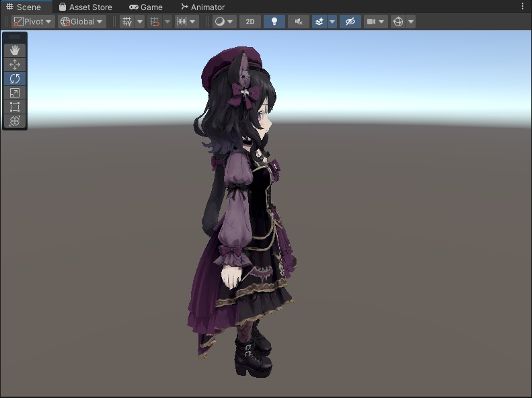Select the Scale tool
Screen dimensions: 532x398
coord(15,93)
